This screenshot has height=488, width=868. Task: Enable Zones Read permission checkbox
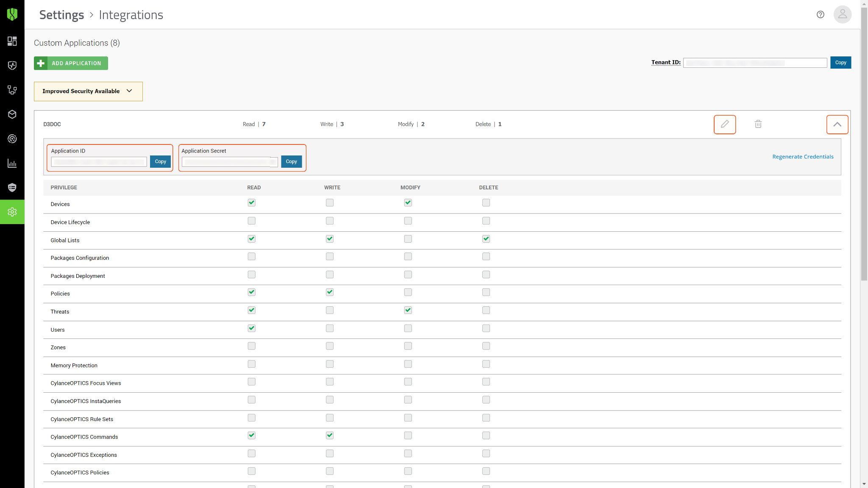(252, 346)
